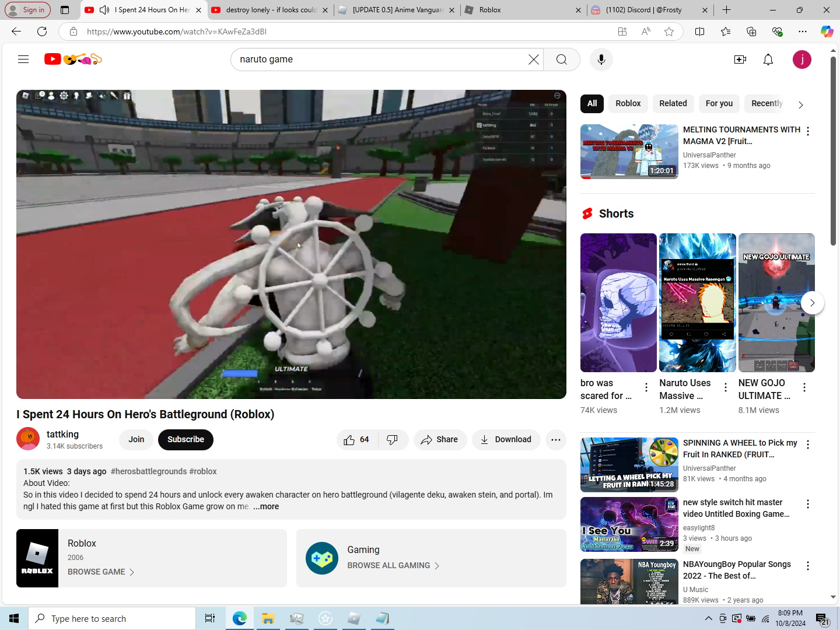840x630 pixels.
Task: Open options for SPINNING A WHEEL video
Action: pos(808,444)
